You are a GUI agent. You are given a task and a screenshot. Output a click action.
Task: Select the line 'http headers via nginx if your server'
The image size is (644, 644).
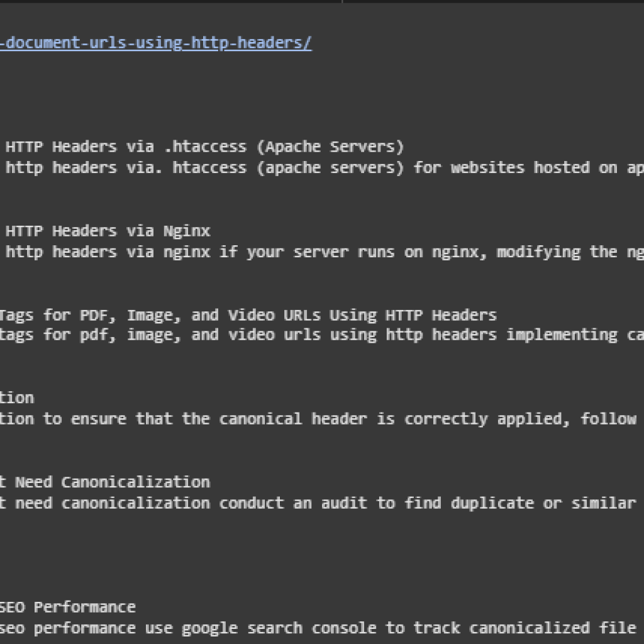point(177,252)
